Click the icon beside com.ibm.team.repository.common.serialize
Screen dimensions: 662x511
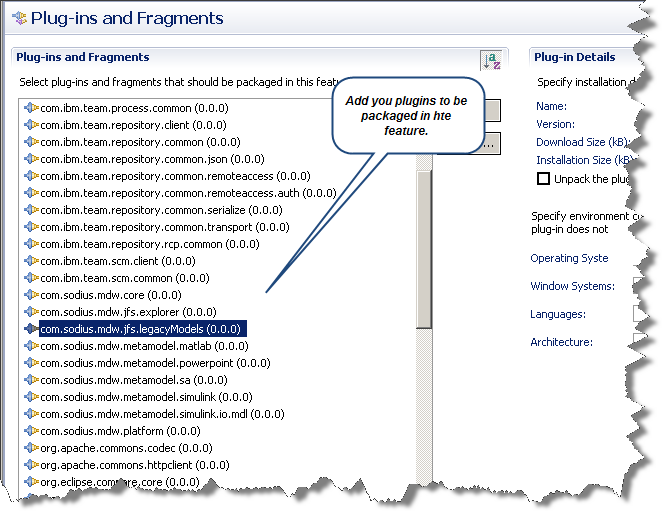31,210
